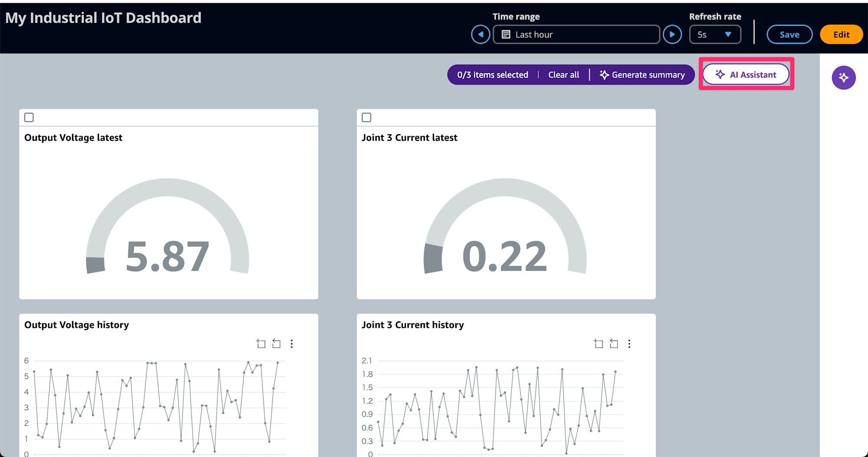This screenshot has height=457, width=868.
Task: Click the Joint 3 Current latest title
Action: click(409, 137)
